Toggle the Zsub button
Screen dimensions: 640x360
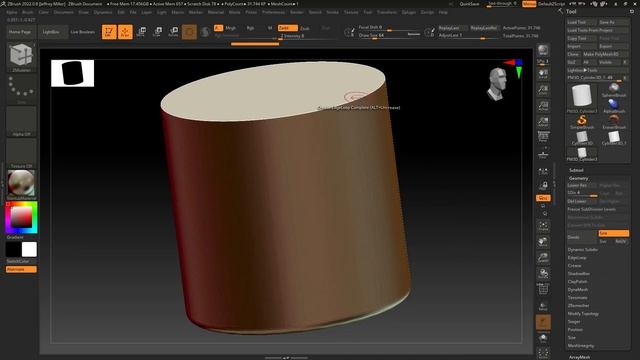[x=305, y=28]
